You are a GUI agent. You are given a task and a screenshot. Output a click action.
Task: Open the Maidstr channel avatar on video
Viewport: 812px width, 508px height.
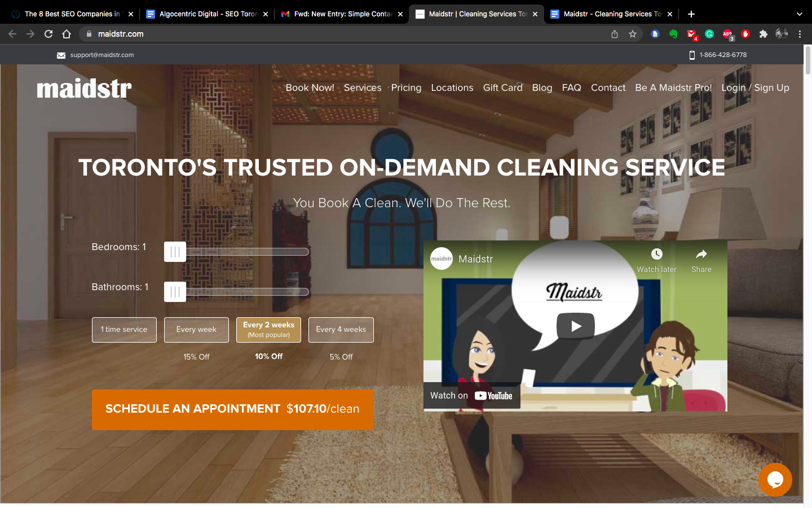tap(442, 259)
